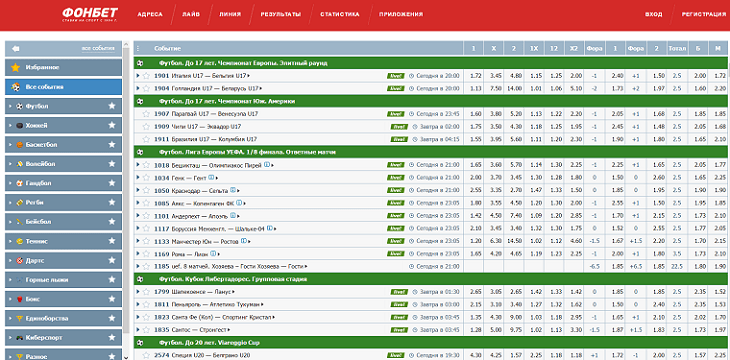This screenshot has width=730, height=360.
Task: Star the Андерлехт — Апоэль event
Action: [146, 216]
